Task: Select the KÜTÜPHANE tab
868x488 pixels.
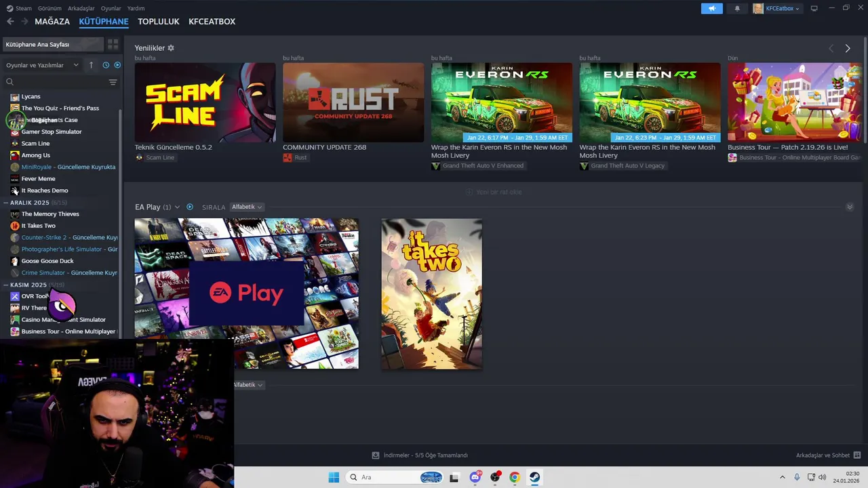Action: coord(104,22)
